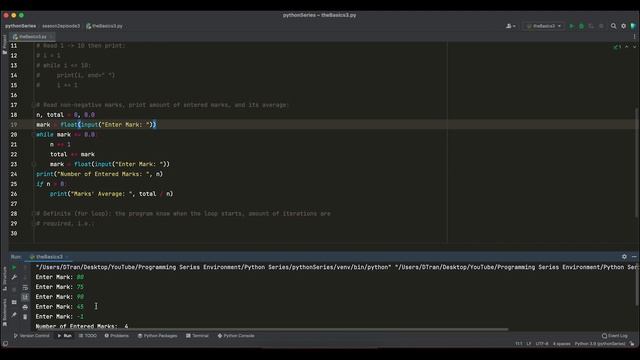Hide the Run tool window
Screen dimensions: 640x360
click(634, 257)
